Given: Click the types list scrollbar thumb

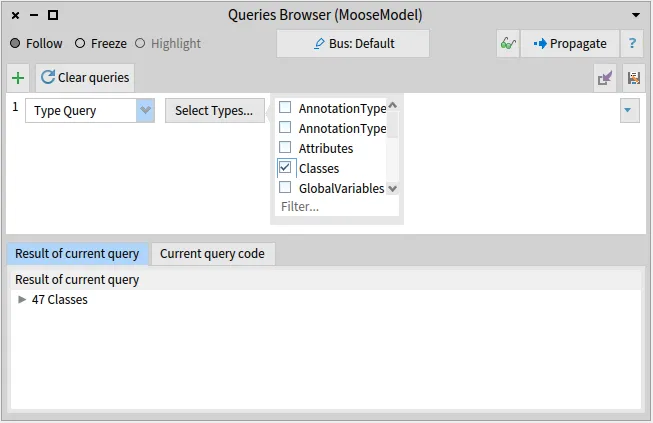Looking at the screenshot, I should pyautogui.click(x=392, y=125).
